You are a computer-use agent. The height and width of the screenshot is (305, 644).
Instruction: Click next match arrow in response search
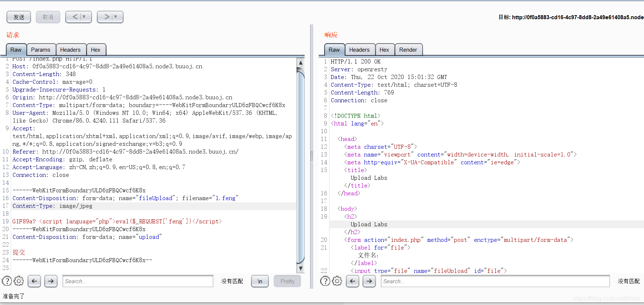click(369, 281)
